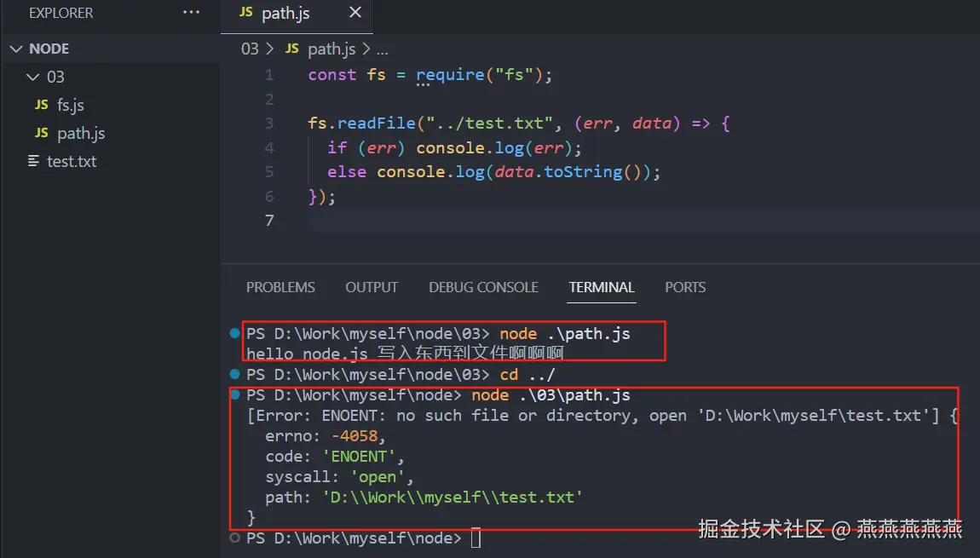The height and width of the screenshot is (558, 980).
Task: Click JS file icon beside fs.js
Action: point(42,105)
